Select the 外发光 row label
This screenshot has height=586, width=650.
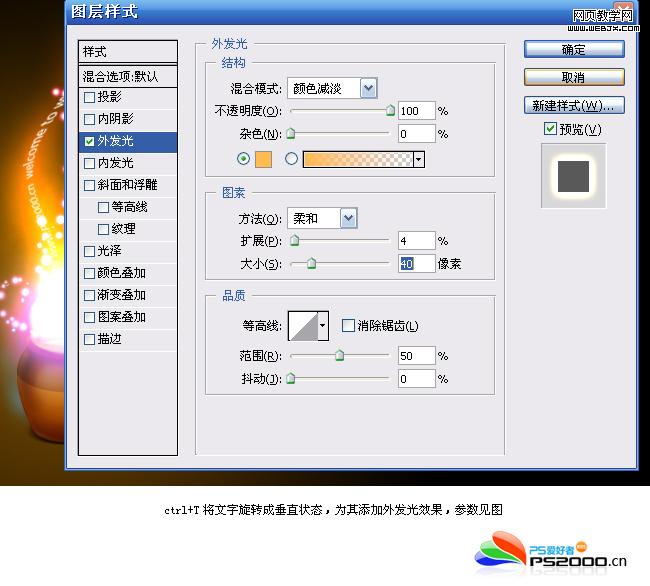[116, 141]
